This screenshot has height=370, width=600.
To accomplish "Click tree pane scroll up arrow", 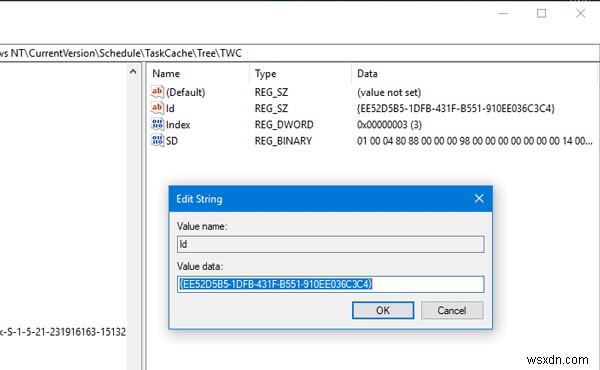I will pyautogui.click(x=133, y=72).
